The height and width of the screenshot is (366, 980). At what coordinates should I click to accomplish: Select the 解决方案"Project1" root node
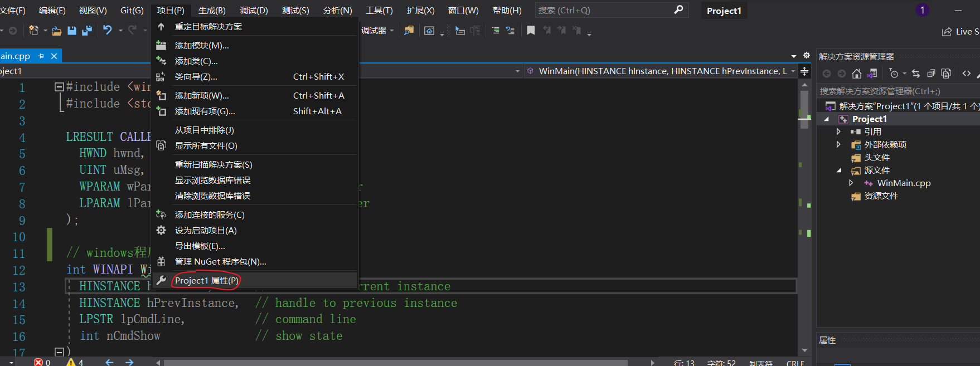[909, 106]
